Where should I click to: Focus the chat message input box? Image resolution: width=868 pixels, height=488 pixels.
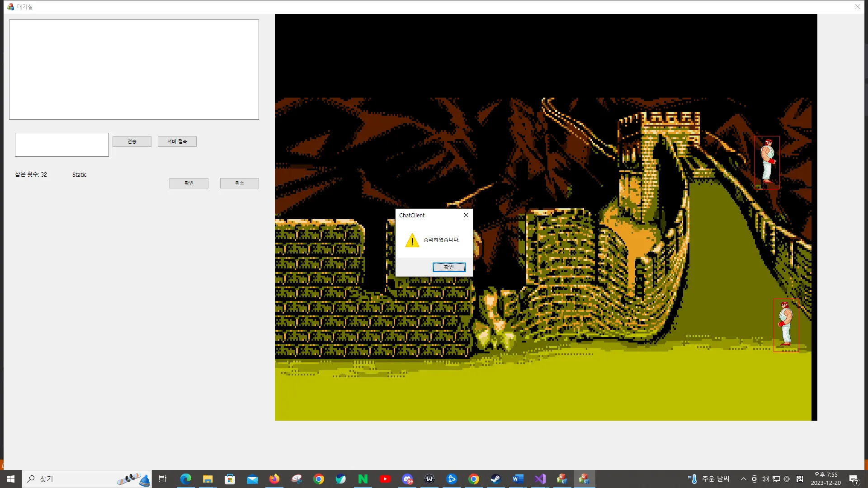(62, 145)
